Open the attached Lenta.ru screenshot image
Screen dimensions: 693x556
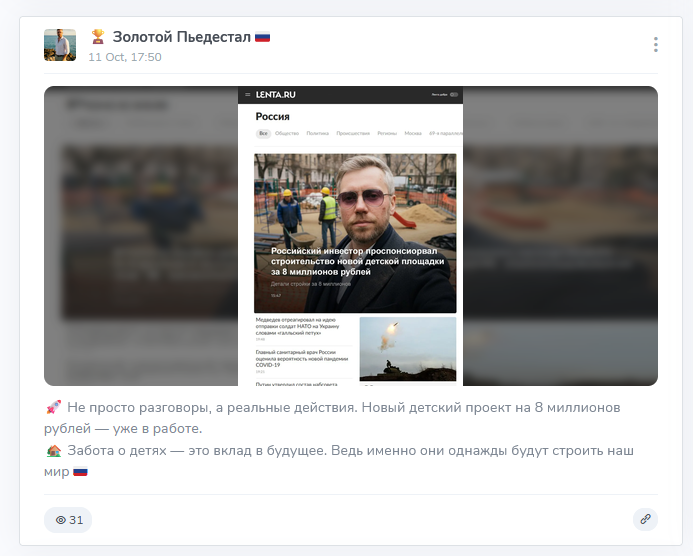351,236
